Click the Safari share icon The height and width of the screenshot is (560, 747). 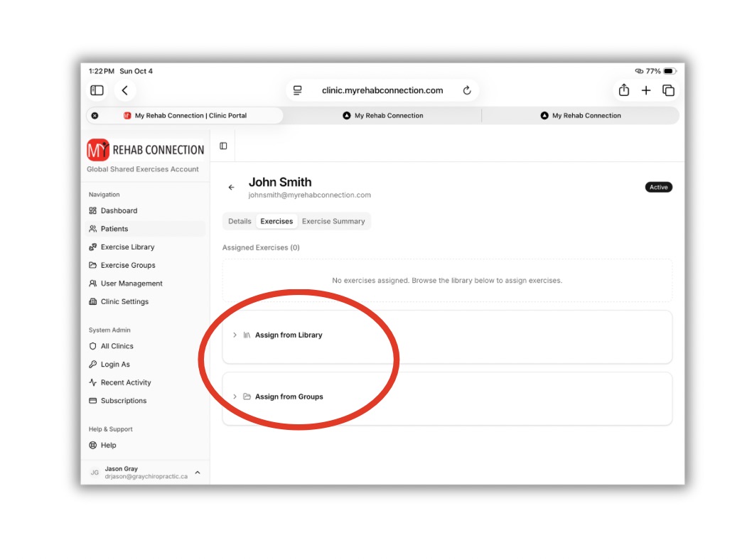pyautogui.click(x=624, y=90)
